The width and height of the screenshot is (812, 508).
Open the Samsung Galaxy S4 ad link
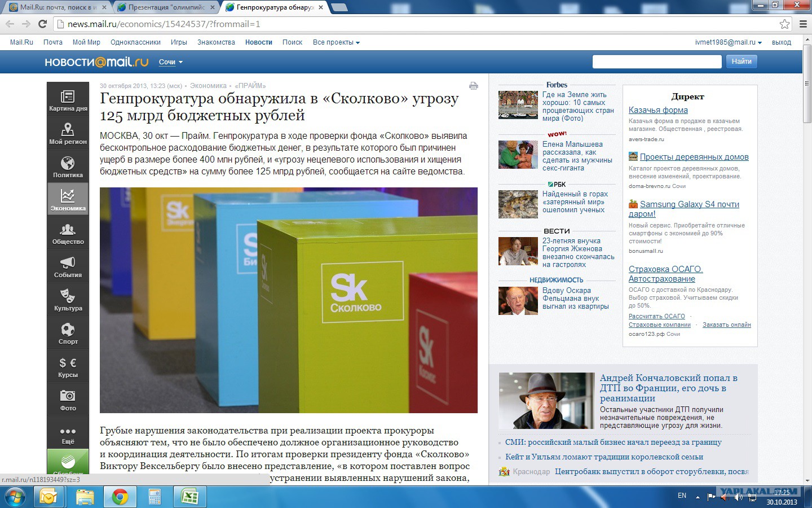click(x=684, y=209)
